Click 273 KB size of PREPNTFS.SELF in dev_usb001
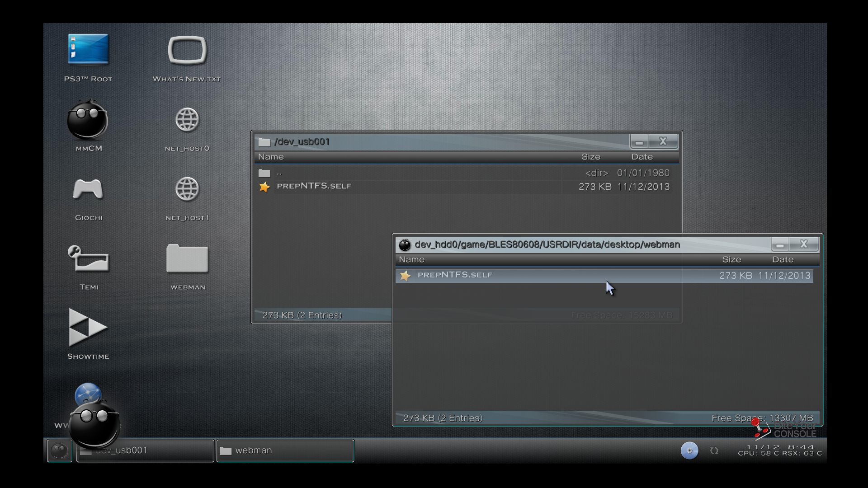Screen dimensions: 868x488 (595, 187)
